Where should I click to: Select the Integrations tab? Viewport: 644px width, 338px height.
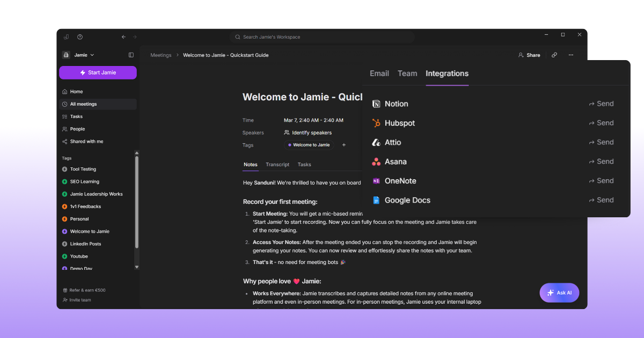coord(447,74)
